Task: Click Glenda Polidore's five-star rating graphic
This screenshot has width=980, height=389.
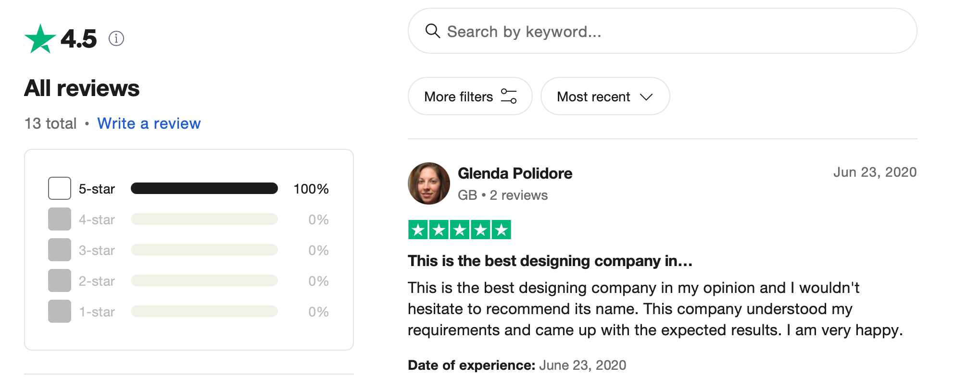Action: click(x=459, y=230)
